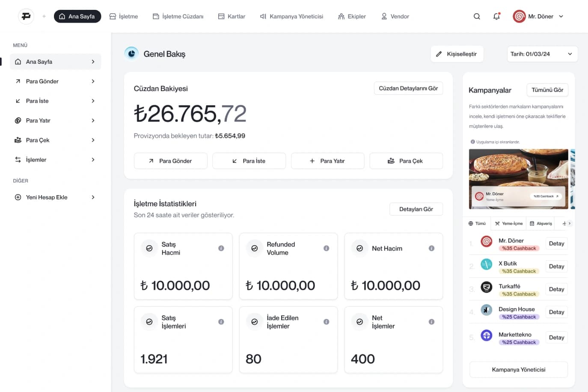Click Detay for X Butik campaign
The width and height of the screenshot is (588, 392).
(x=556, y=266)
